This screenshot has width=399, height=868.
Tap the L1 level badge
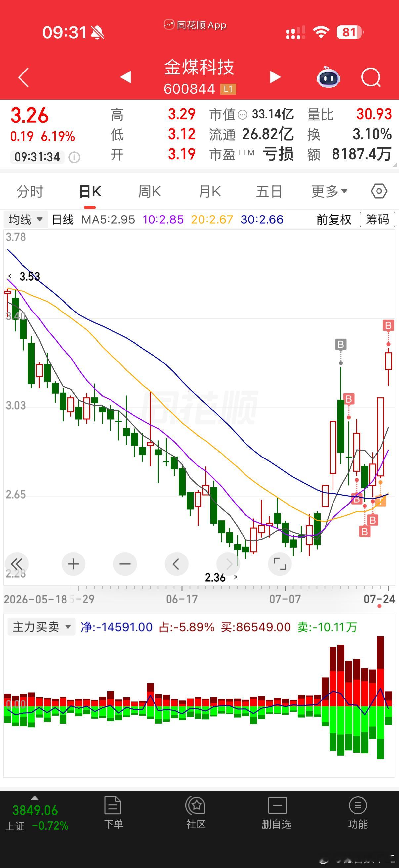point(228,89)
